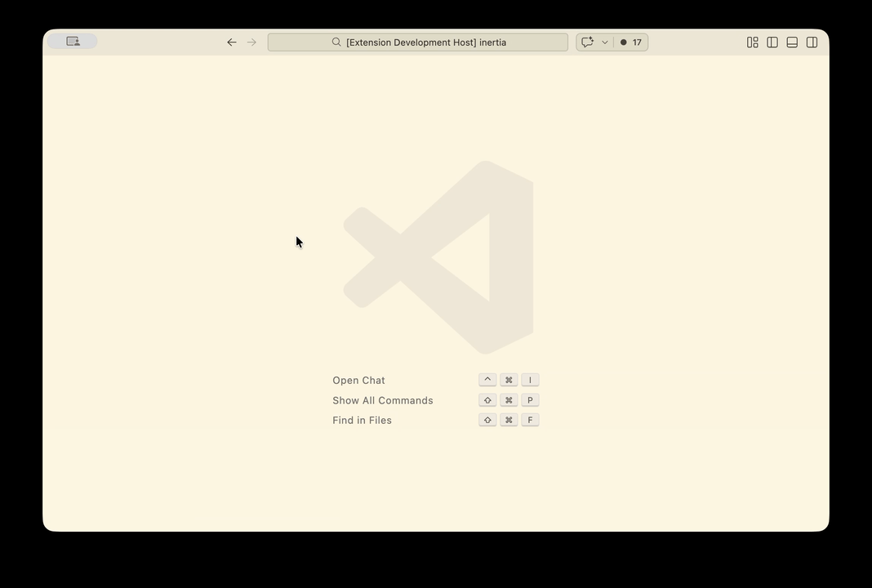Click the "F" key for Find in Files
The height and width of the screenshot is (588, 872).
tap(530, 421)
